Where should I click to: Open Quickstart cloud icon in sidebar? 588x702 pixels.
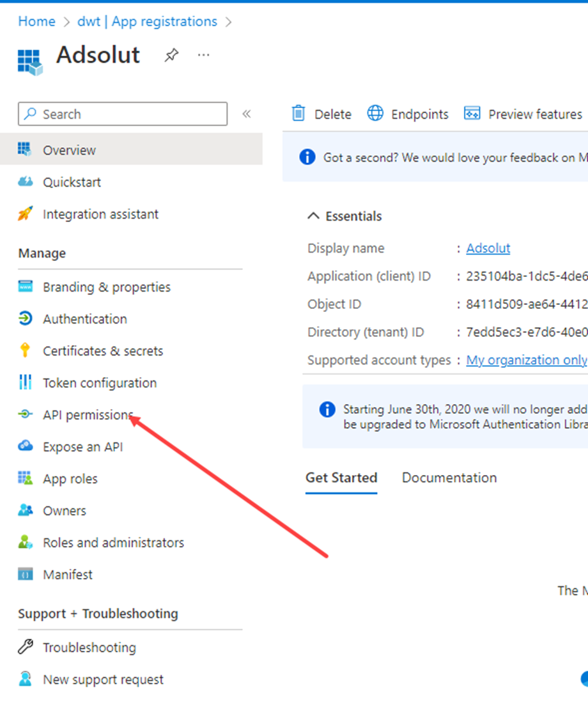[25, 182]
